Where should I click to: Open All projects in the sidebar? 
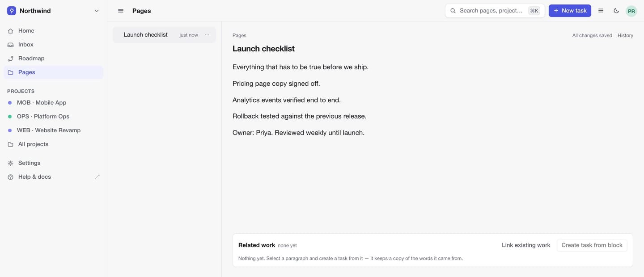(54, 144)
